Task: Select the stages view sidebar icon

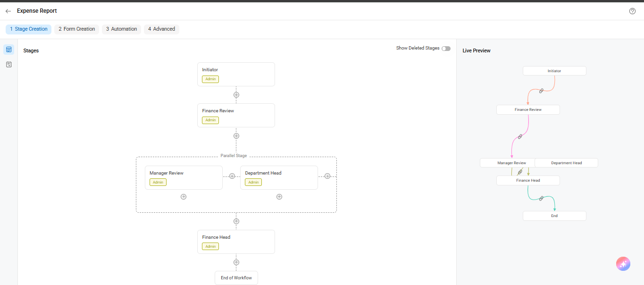Action: click(8, 50)
